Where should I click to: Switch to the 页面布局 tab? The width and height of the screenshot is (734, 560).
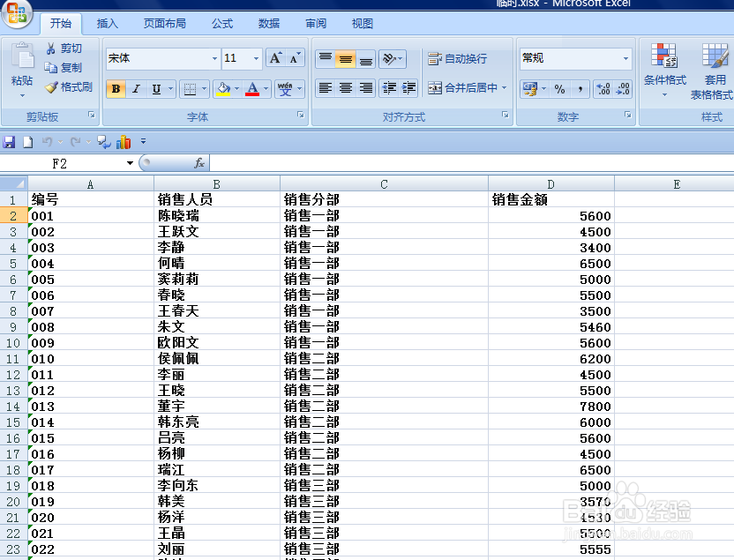[164, 24]
